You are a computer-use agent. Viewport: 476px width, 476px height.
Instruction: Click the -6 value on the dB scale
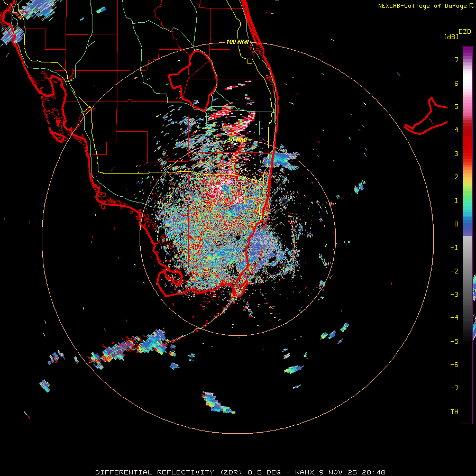click(454, 364)
